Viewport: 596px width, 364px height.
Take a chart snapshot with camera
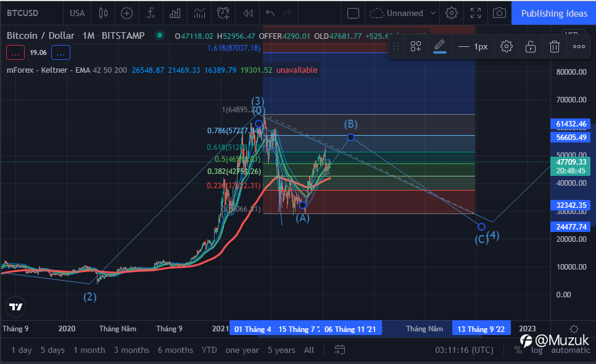[499, 14]
